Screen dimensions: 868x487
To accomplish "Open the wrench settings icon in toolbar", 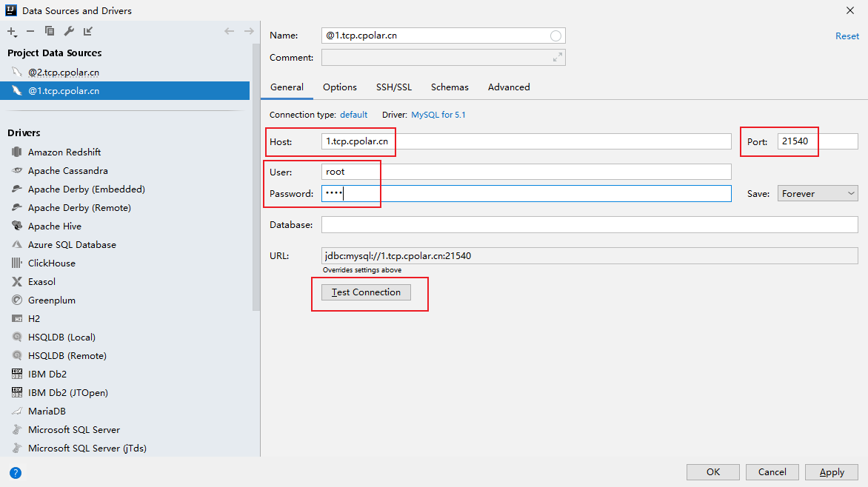I will point(69,31).
